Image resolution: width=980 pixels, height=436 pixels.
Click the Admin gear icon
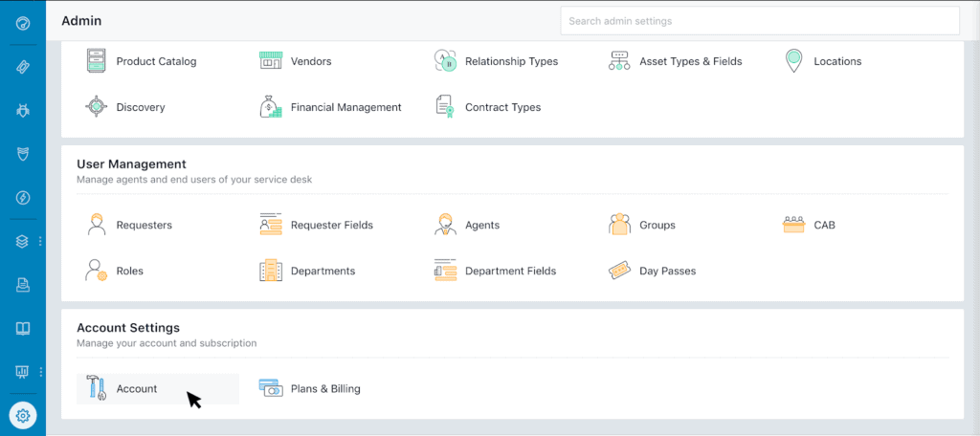pos(23,415)
